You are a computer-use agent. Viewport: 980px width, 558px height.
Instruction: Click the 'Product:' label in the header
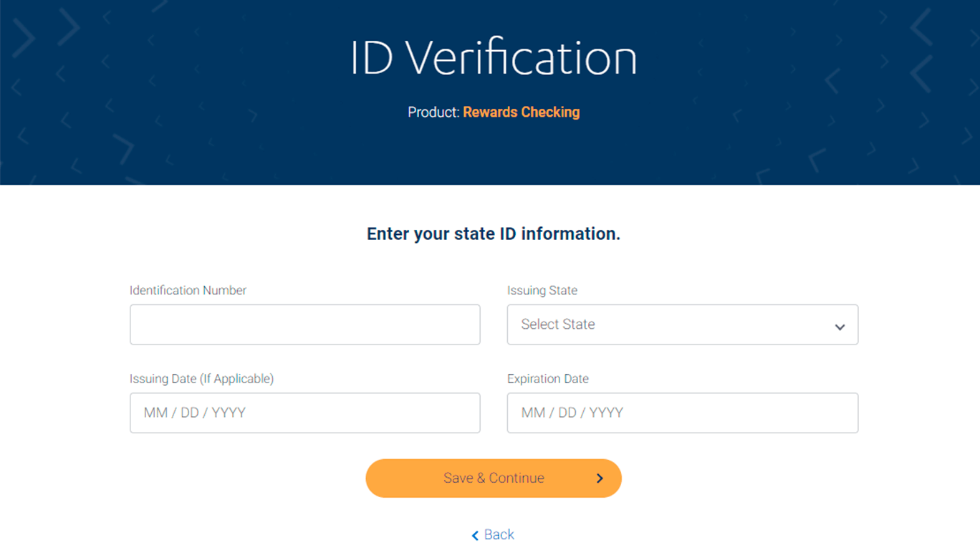433,112
